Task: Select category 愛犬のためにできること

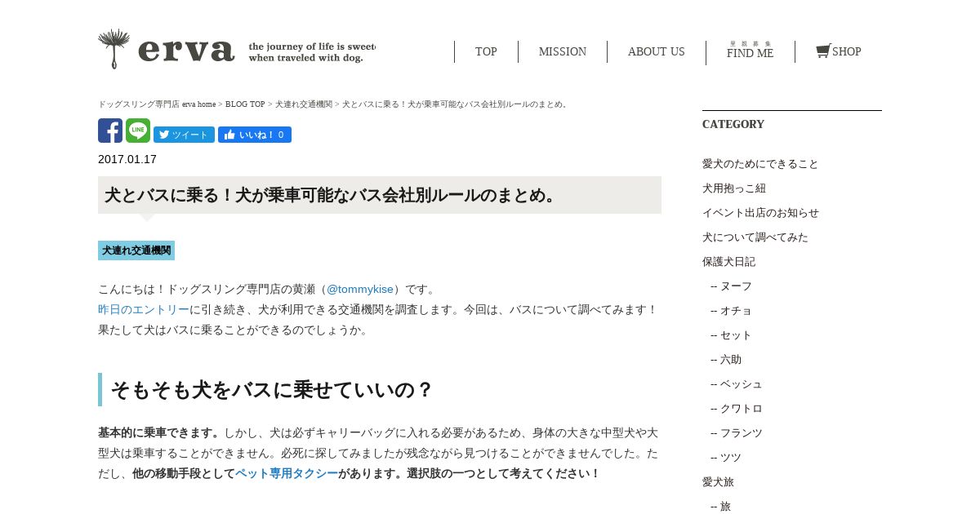Action: click(x=760, y=164)
